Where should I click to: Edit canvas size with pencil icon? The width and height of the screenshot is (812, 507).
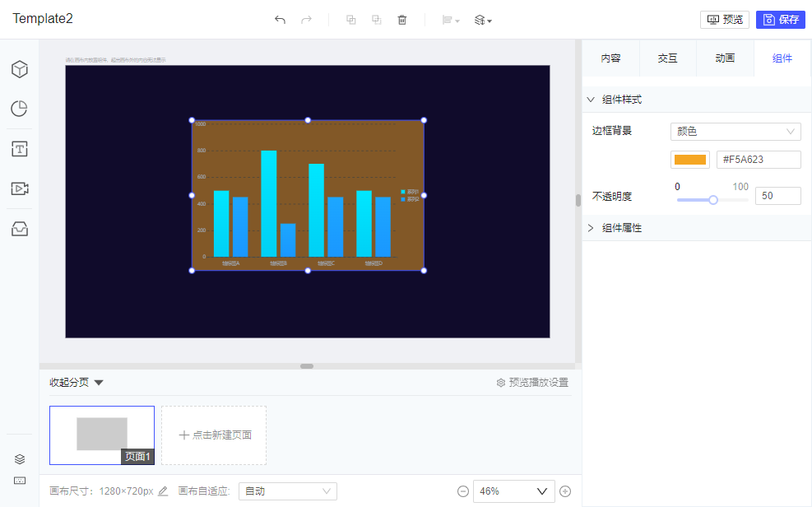(x=163, y=491)
